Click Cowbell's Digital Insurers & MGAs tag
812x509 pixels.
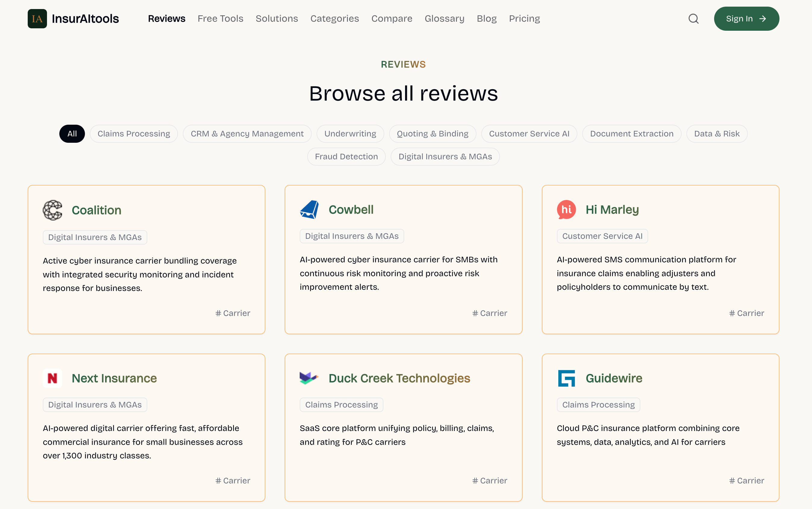pyautogui.click(x=352, y=236)
